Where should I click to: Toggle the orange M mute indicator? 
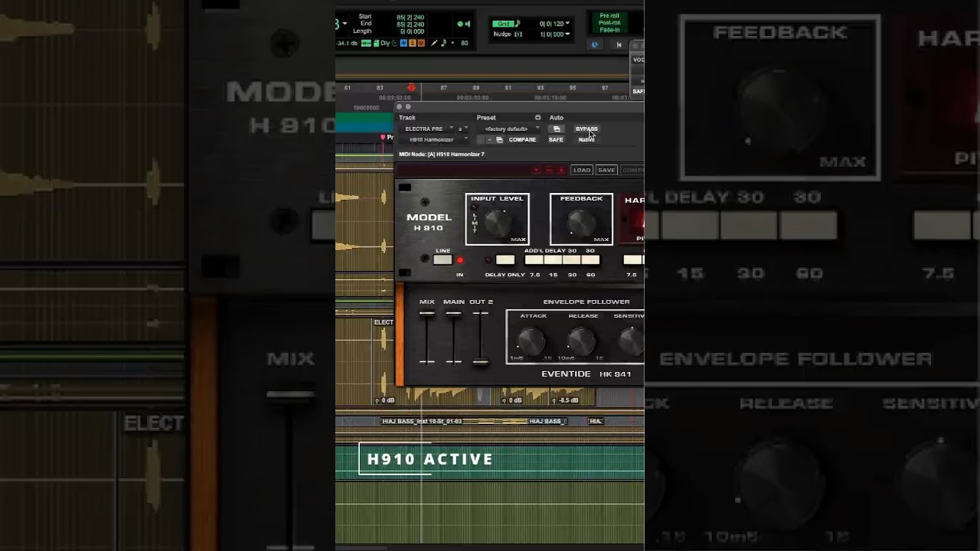421,44
